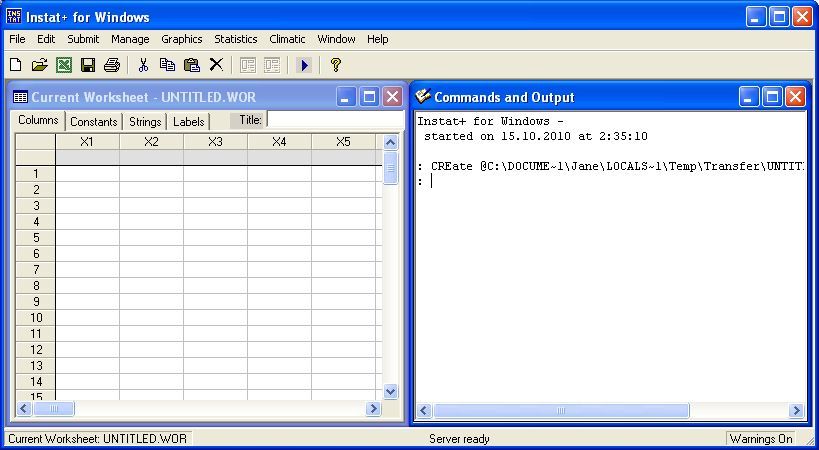819x450 pixels.
Task: Click the yellow Help question mark icon
Action: coord(335,65)
